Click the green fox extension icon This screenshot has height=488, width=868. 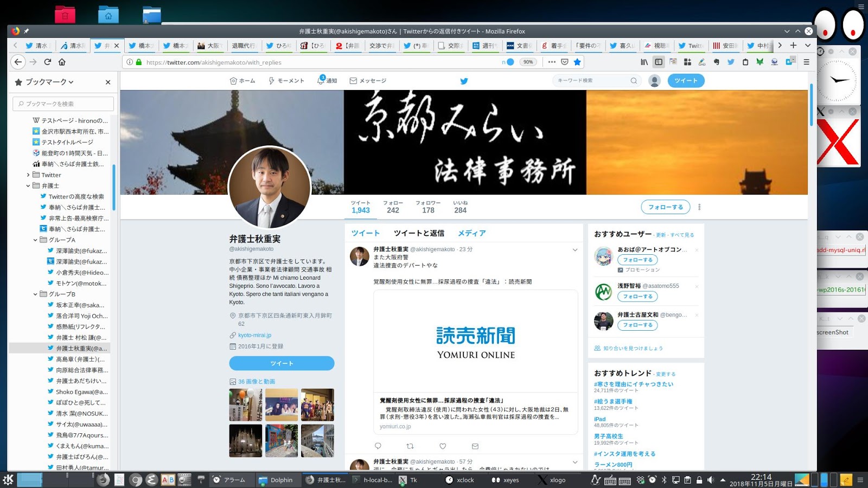pyautogui.click(x=760, y=62)
